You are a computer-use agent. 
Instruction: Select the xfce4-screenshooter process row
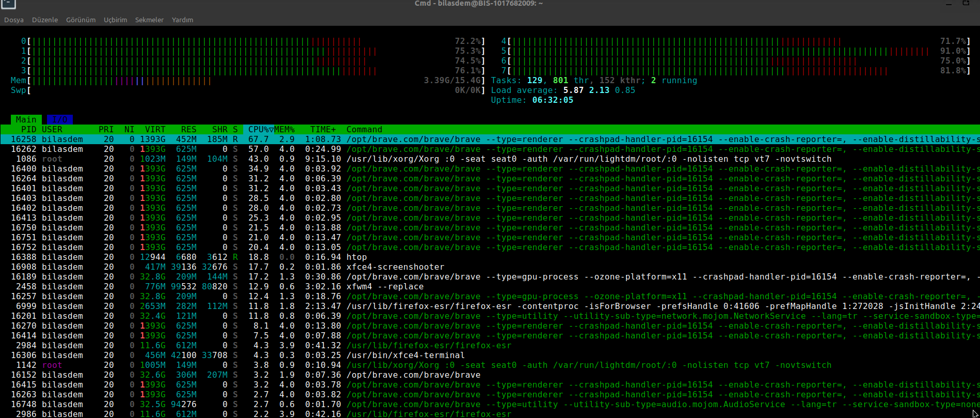(x=395, y=267)
